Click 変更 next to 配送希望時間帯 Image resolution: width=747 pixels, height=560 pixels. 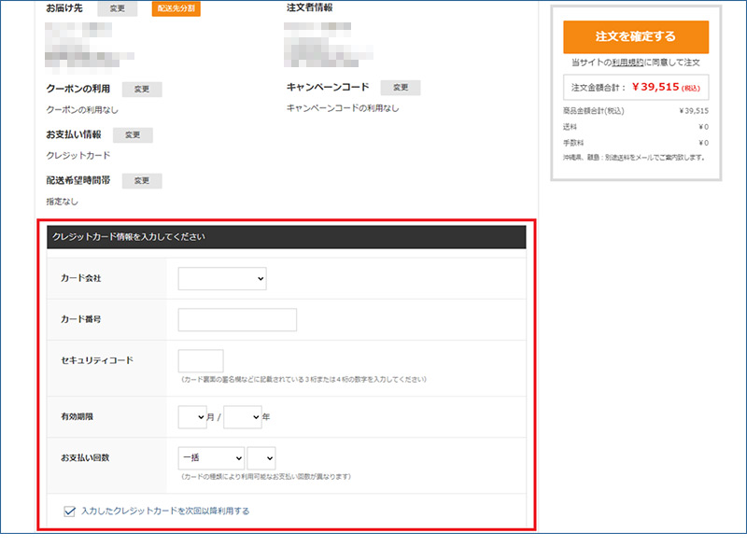click(142, 180)
